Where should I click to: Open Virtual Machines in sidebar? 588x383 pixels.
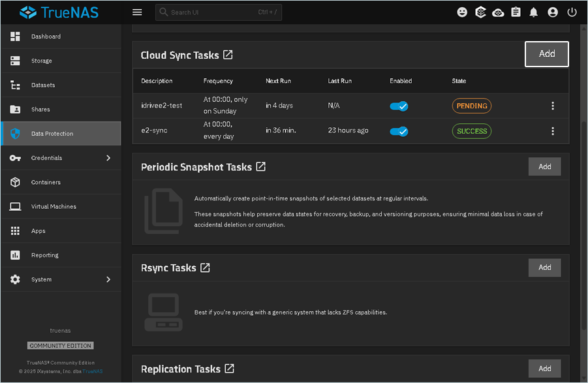[54, 206]
